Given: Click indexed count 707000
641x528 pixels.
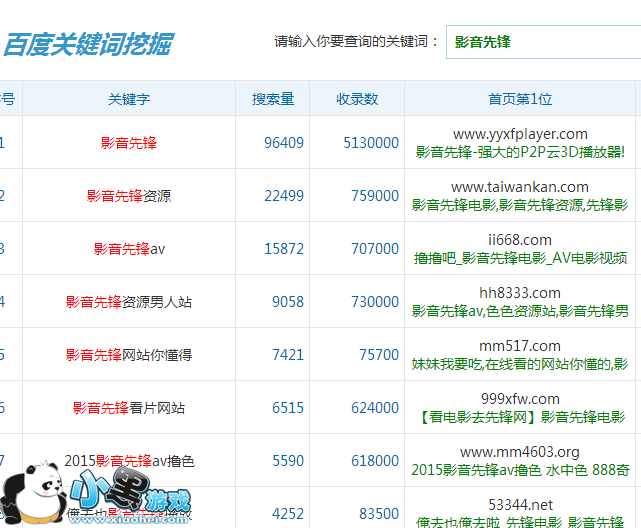Looking at the screenshot, I should point(375,248).
